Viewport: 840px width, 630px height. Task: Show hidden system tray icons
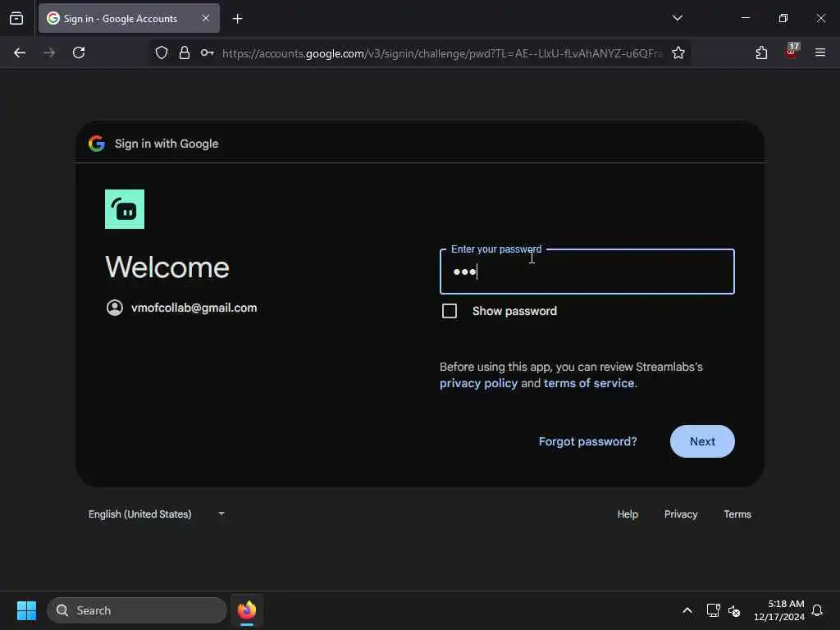point(687,610)
